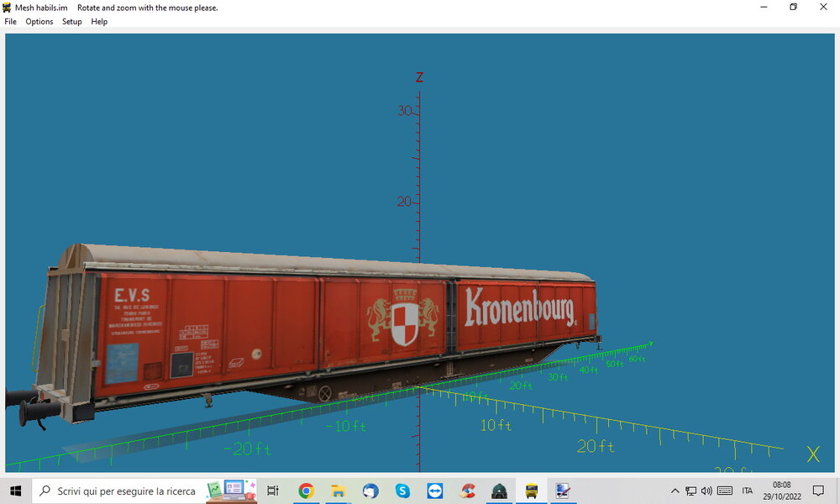Open File Explorer from the taskbar
Image resolution: width=840 pixels, height=504 pixels.
pos(338,491)
